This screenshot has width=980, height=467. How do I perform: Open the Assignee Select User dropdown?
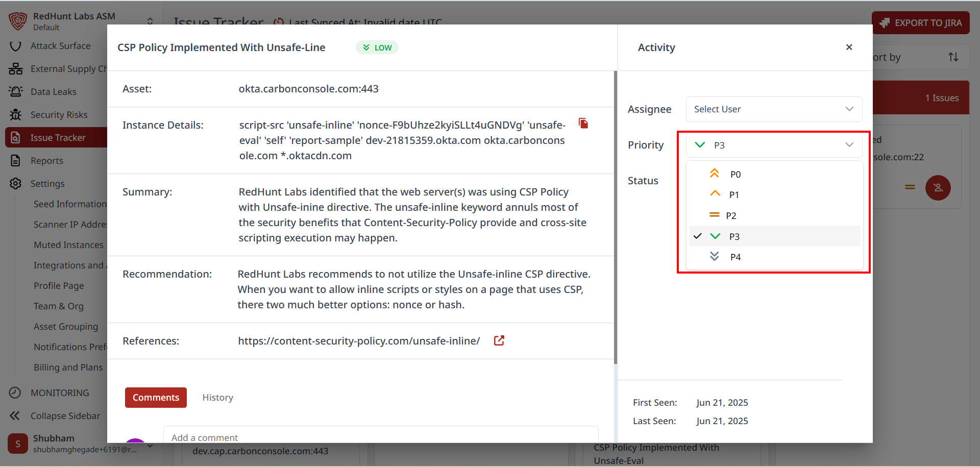pos(774,109)
